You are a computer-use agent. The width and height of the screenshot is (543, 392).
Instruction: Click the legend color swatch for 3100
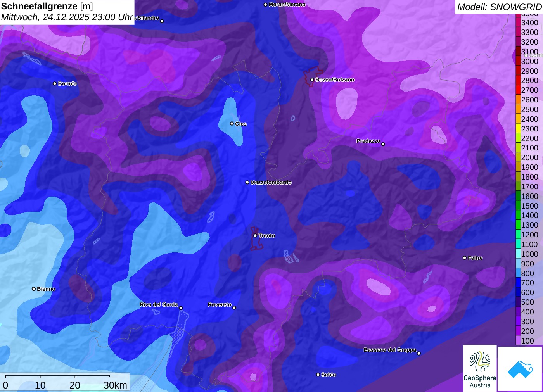tap(518, 51)
